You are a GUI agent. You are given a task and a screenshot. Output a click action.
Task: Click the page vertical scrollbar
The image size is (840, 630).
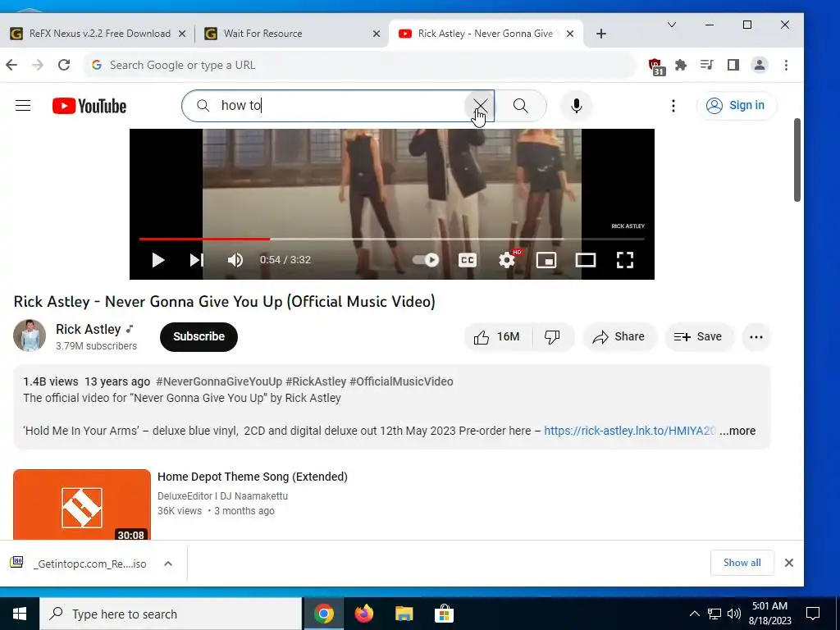pyautogui.click(x=797, y=160)
